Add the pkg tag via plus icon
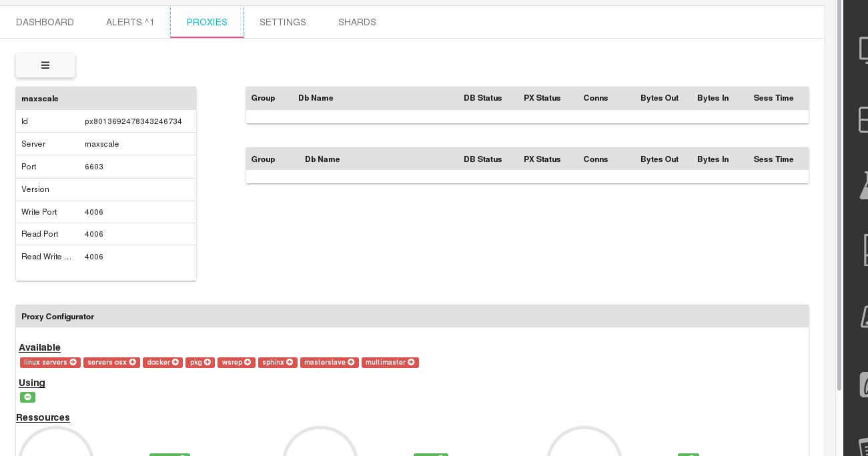Image resolution: width=868 pixels, height=456 pixels. [x=207, y=363]
